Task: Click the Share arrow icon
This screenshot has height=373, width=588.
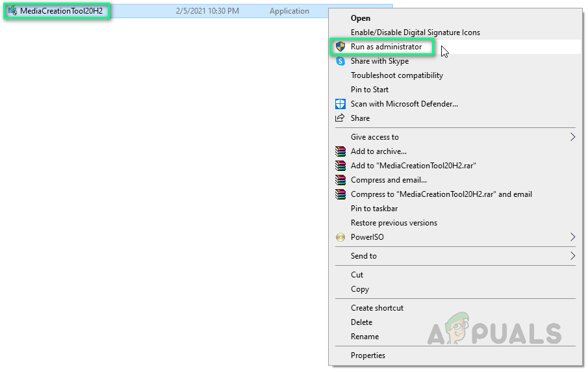Action: pyautogui.click(x=340, y=118)
